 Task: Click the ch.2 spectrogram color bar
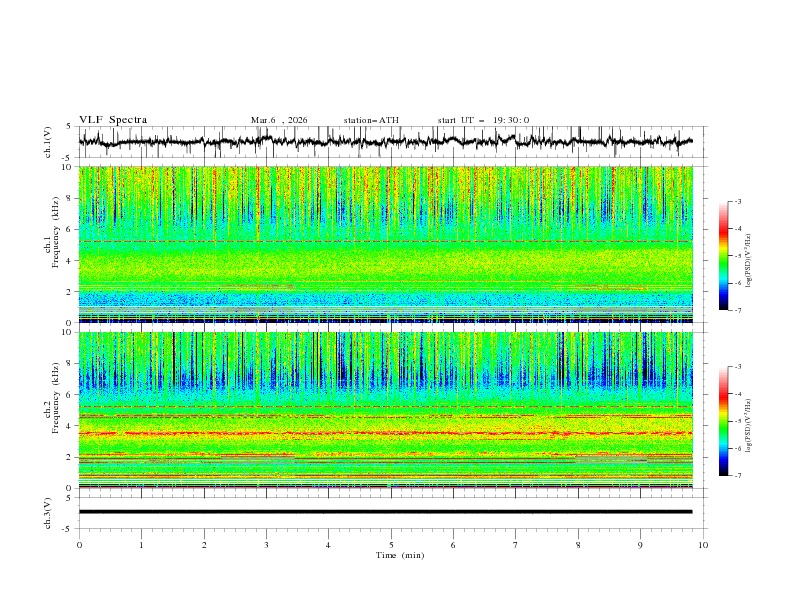tap(723, 421)
